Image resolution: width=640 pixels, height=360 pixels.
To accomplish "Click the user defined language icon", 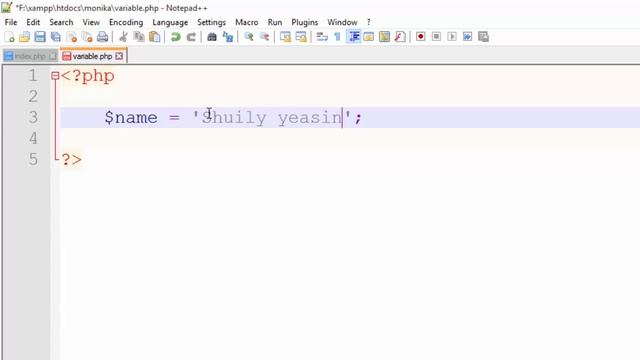I will point(369,37).
